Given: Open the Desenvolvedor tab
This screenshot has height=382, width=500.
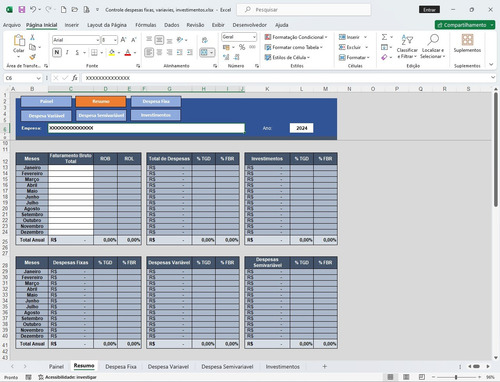Looking at the screenshot, I should click(250, 25).
